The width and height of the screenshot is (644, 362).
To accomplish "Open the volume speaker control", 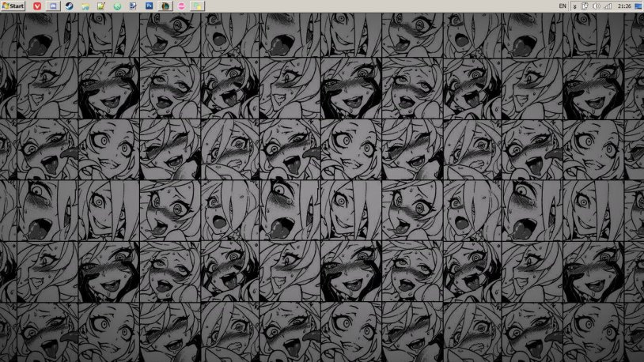I will [596, 6].
